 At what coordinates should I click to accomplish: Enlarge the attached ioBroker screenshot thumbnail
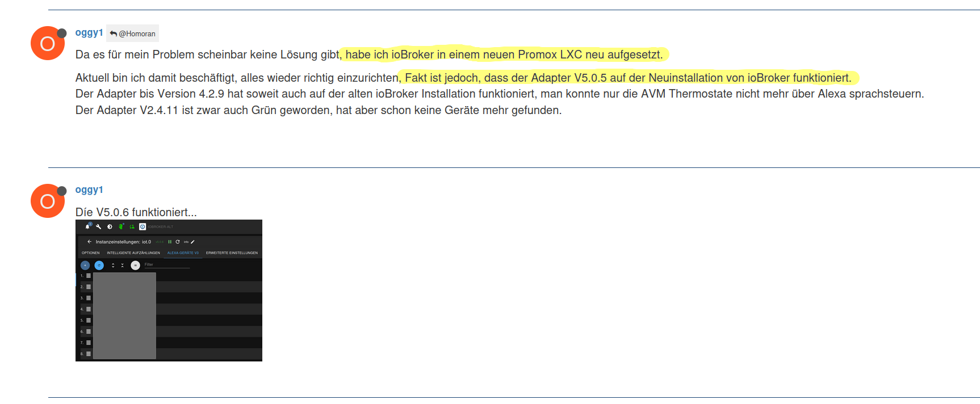tap(169, 291)
